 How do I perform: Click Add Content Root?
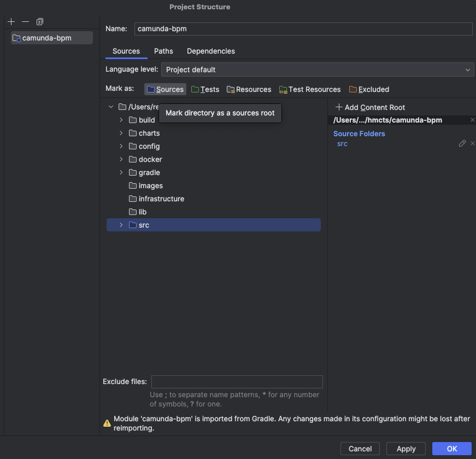[x=370, y=107]
